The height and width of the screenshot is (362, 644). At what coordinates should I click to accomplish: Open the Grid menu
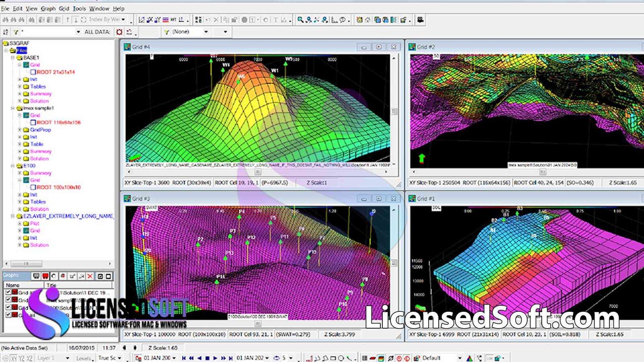64,8
